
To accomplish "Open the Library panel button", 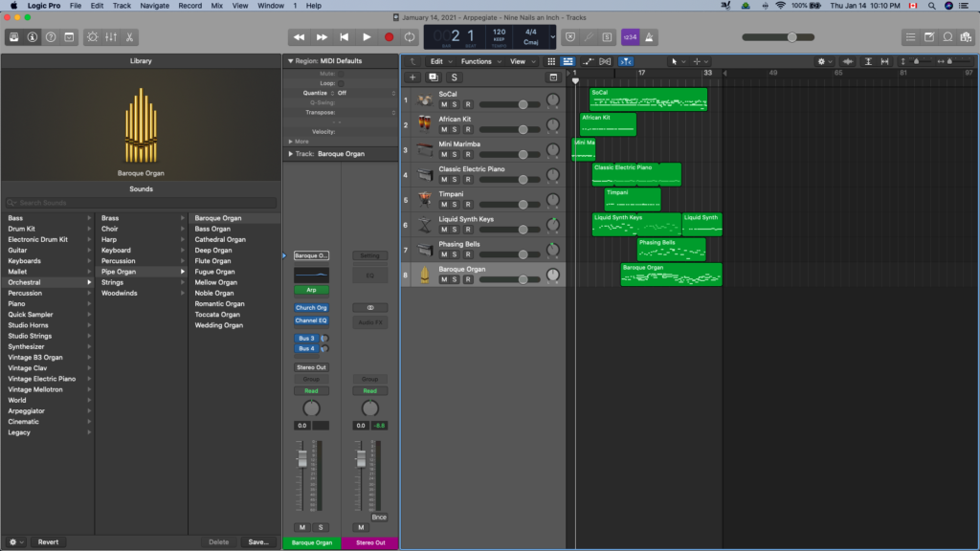I will [x=13, y=37].
